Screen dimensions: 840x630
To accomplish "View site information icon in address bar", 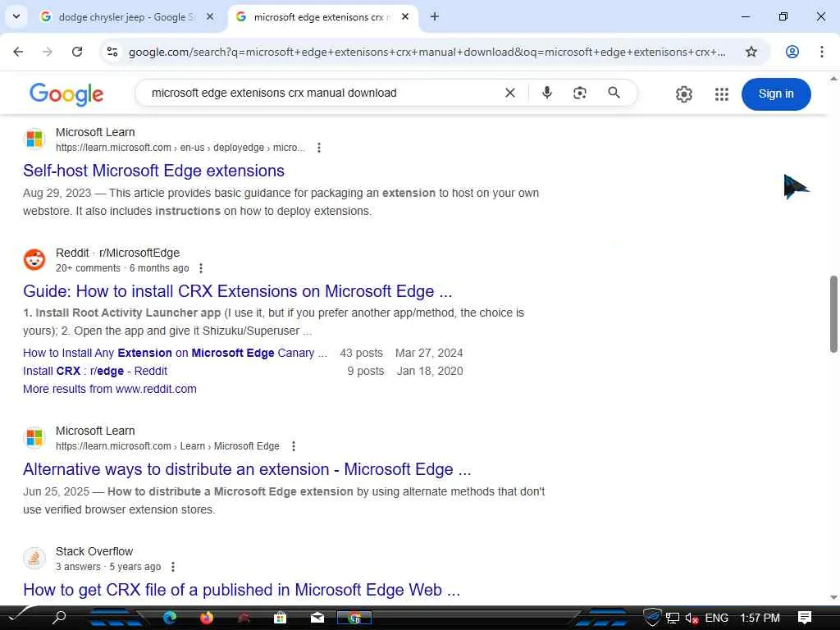I will tap(112, 52).
